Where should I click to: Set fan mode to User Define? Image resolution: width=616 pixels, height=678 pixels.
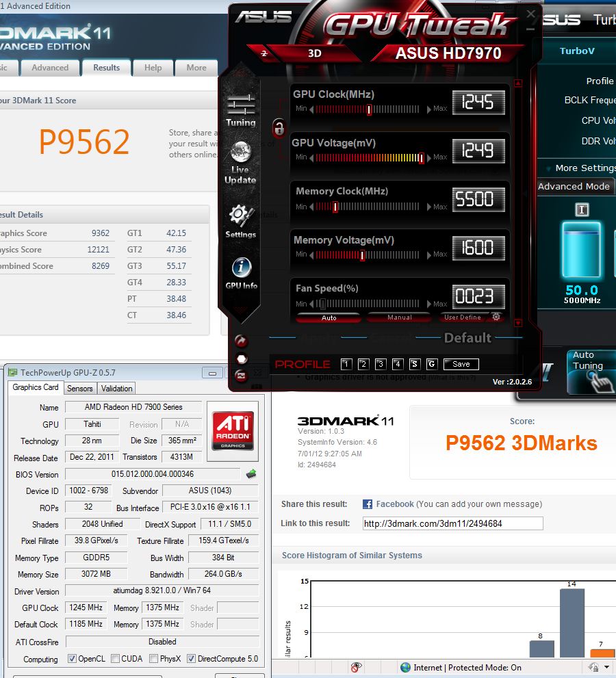pyautogui.click(x=463, y=317)
